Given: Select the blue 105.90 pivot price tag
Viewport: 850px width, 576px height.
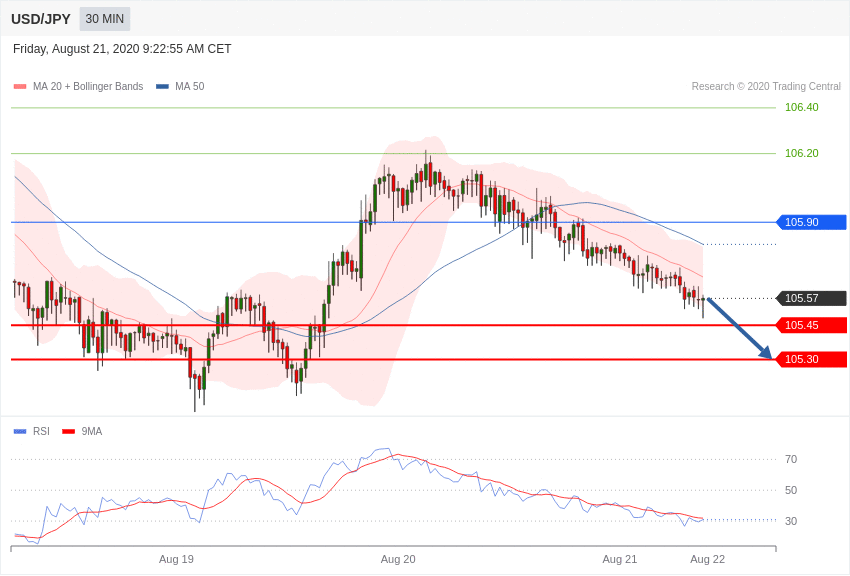Looking at the screenshot, I should click(x=811, y=222).
